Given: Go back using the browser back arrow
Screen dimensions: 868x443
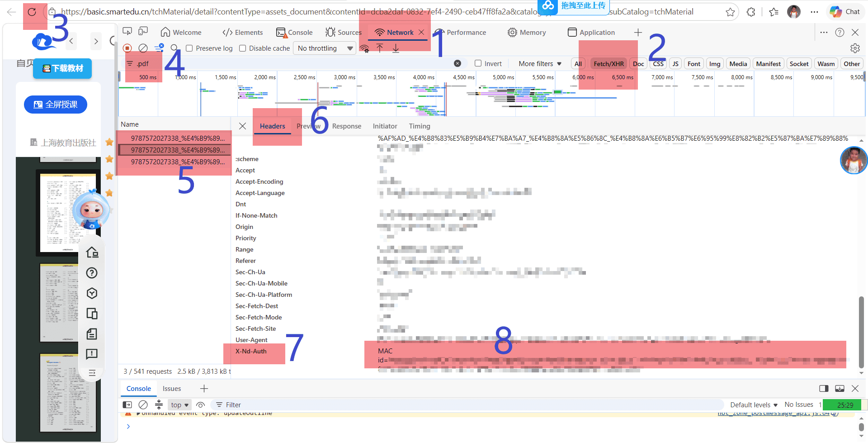Looking at the screenshot, I should pyautogui.click(x=11, y=12).
